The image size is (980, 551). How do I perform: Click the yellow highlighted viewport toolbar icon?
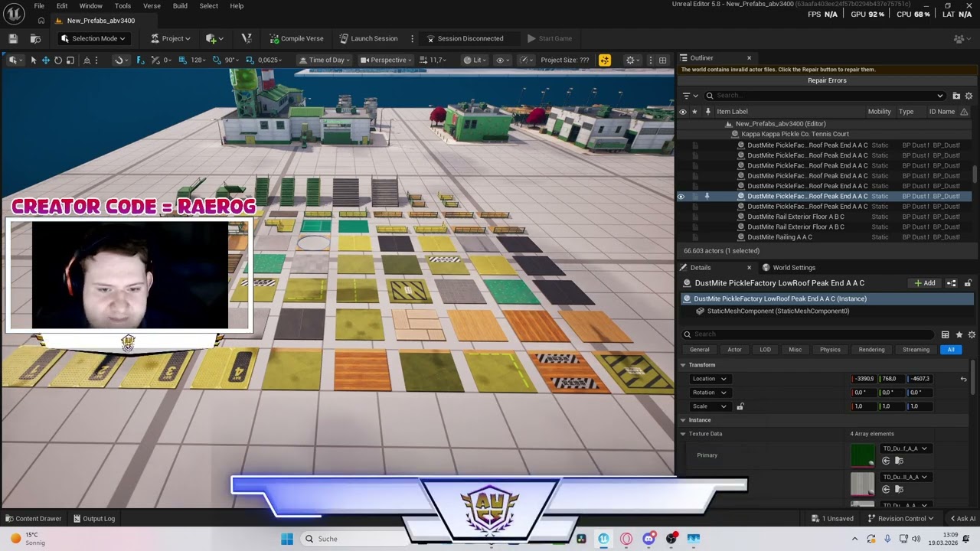coord(605,60)
